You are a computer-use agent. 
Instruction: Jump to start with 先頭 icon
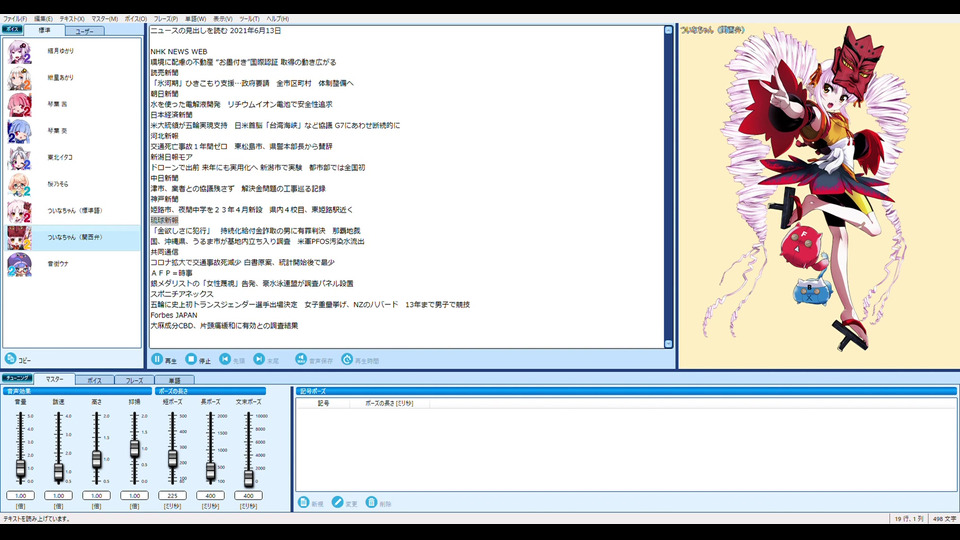(x=225, y=359)
